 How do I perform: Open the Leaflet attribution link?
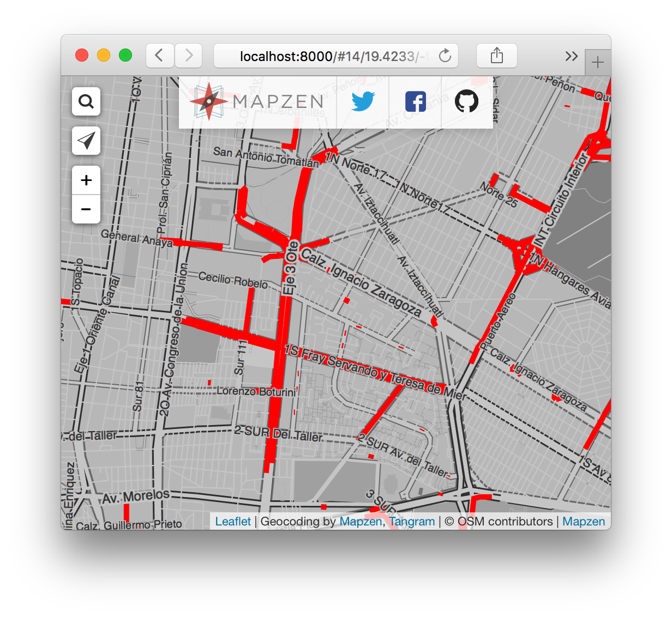[233, 522]
